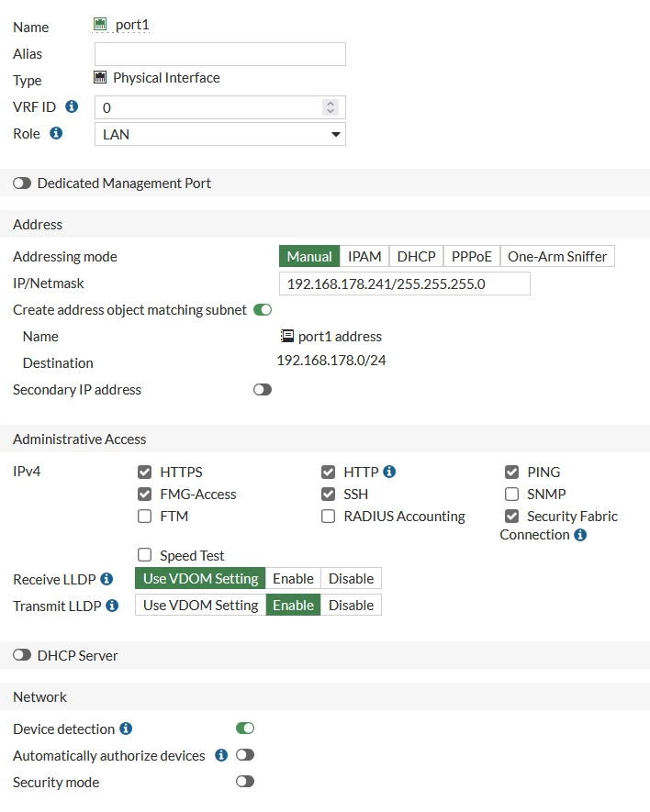Toggle Dedicated Management Port switch
This screenshot has width=650, height=812.
pos(22,184)
